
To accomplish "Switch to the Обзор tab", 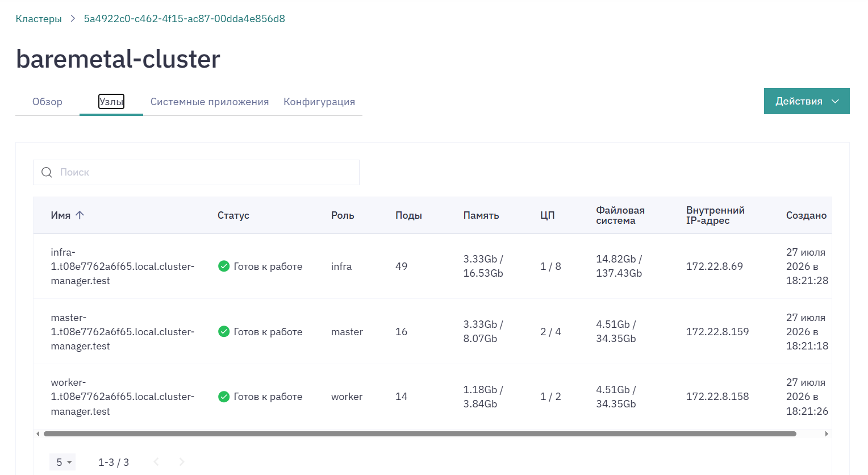I will point(47,102).
